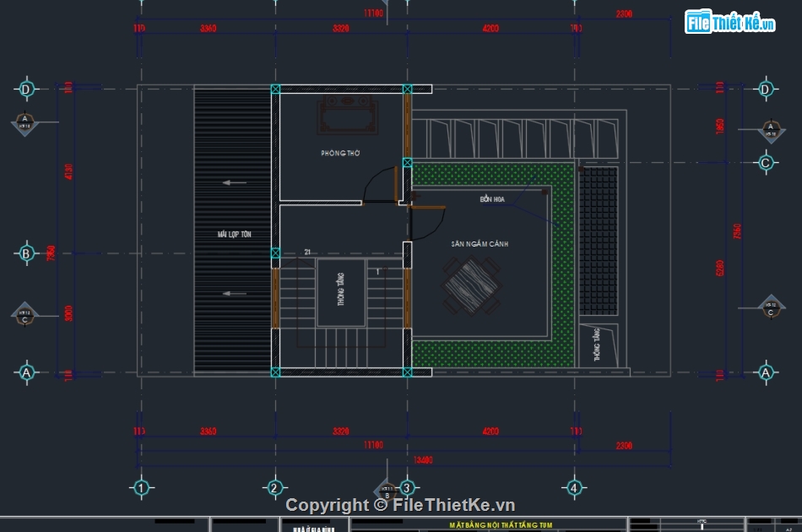Click the top 3320 dimension text
The width and height of the screenshot is (802, 532).
point(341,28)
